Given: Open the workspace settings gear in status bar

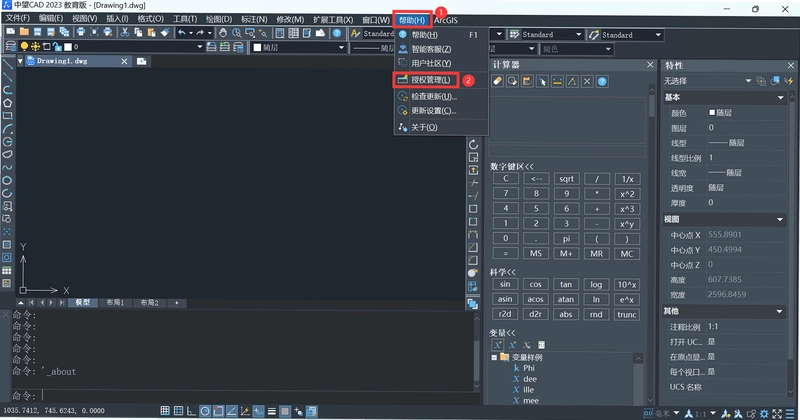Looking at the screenshot, I should (x=764, y=413).
